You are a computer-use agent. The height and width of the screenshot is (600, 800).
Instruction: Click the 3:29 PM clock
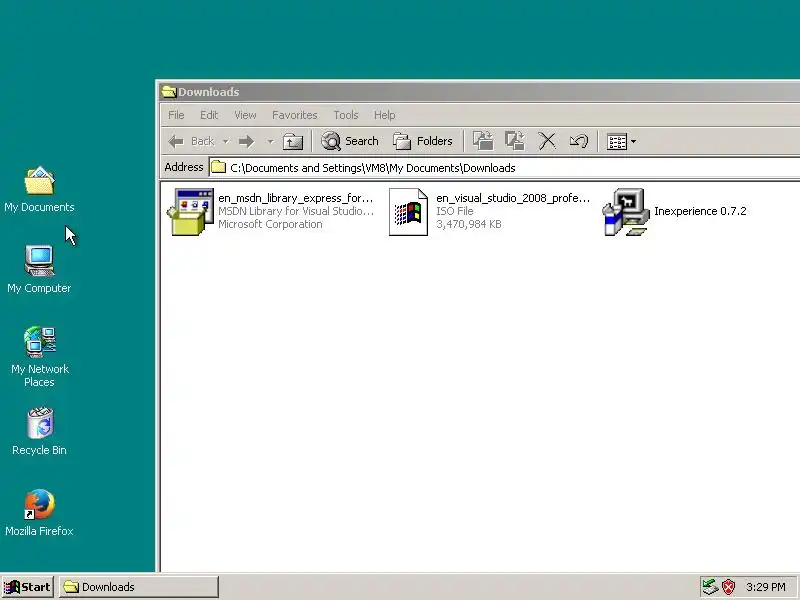pyautogui.click(x=765, y=587)
